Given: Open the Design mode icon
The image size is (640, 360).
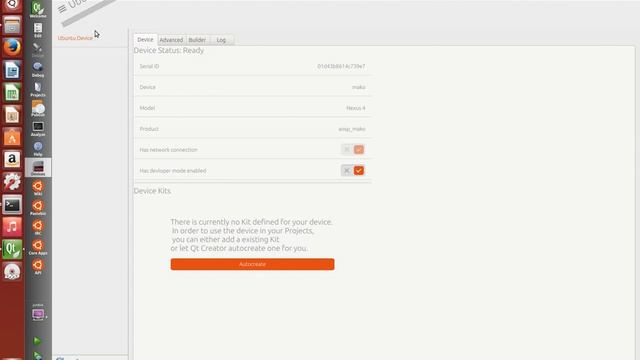Looking at the screenshot, I should click(x=38, y=50).
